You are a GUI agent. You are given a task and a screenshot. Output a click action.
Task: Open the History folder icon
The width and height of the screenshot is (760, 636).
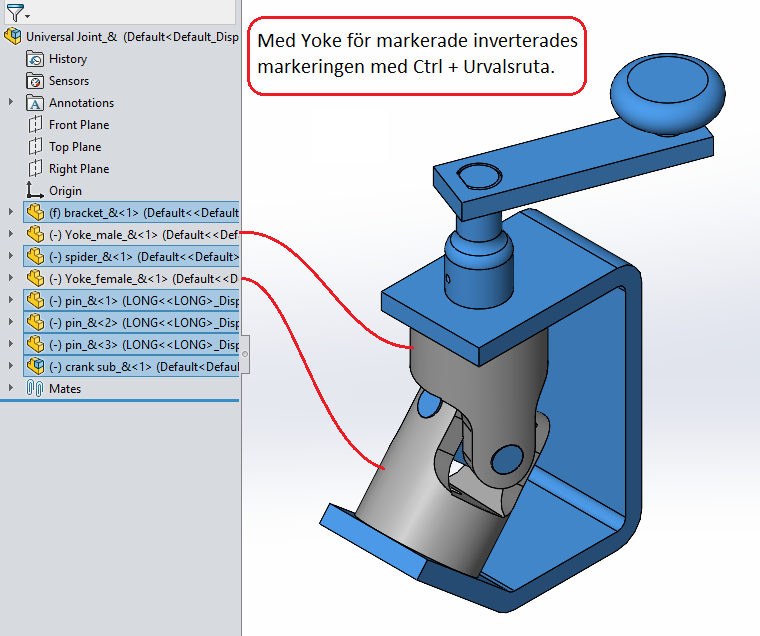(36, 59)
